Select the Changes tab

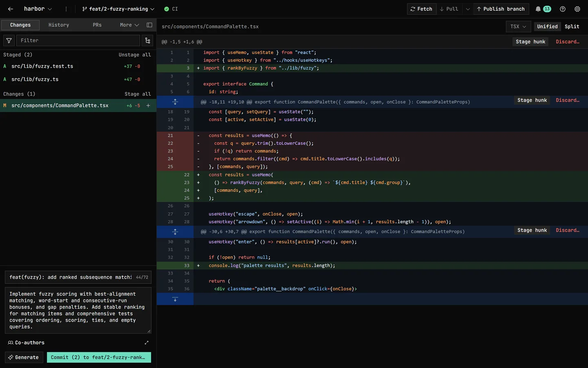click(20, 25)
